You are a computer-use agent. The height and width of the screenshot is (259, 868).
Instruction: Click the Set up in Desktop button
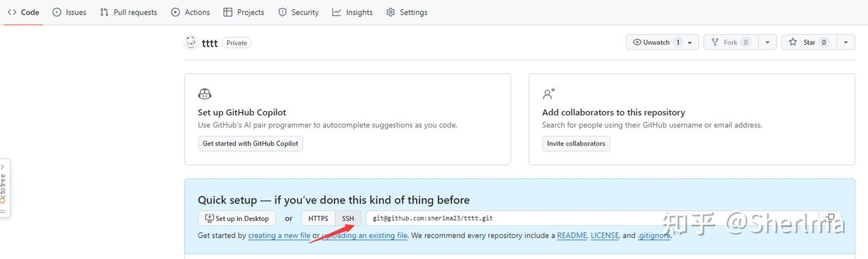pyautogui.click(x=237, y=219)
